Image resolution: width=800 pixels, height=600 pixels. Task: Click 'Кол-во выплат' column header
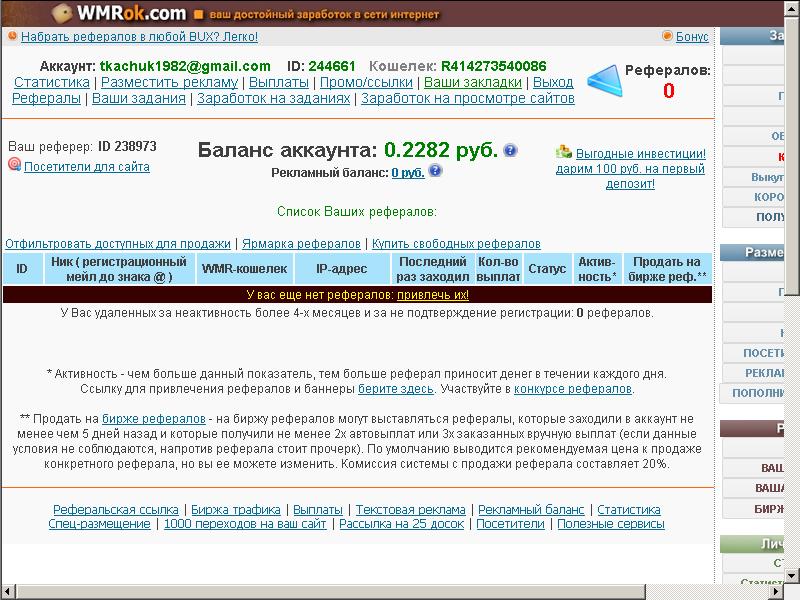click(x=498, y=269)
